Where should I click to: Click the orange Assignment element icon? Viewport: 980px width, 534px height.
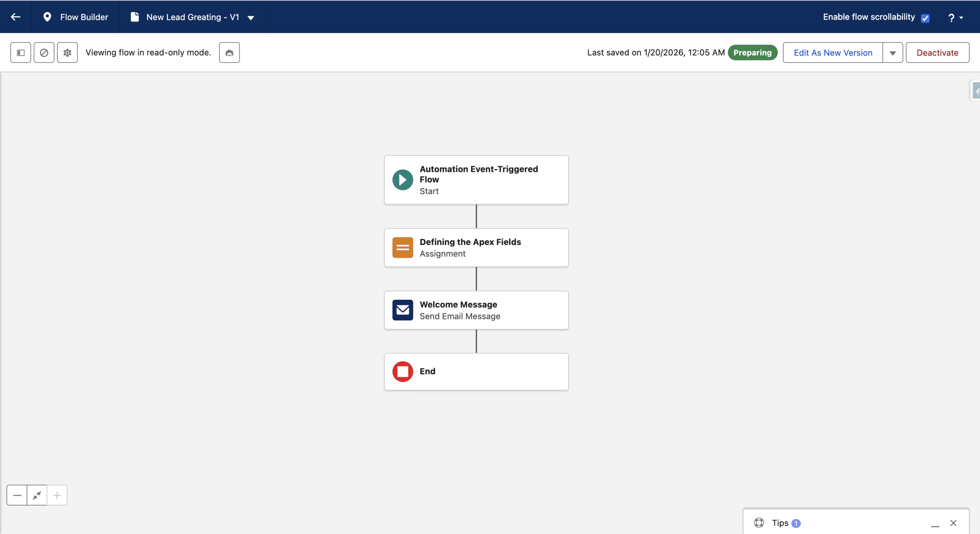(x=402, y=248)
